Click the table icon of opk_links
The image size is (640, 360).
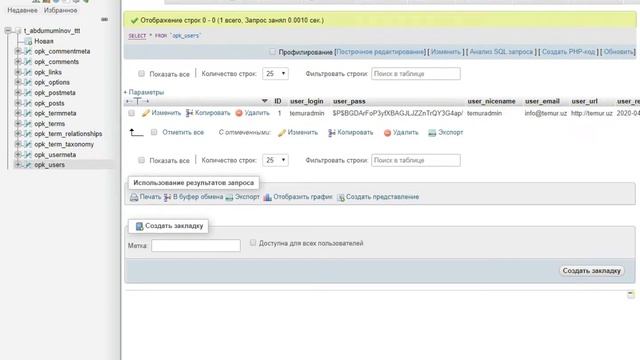point(28,72)
